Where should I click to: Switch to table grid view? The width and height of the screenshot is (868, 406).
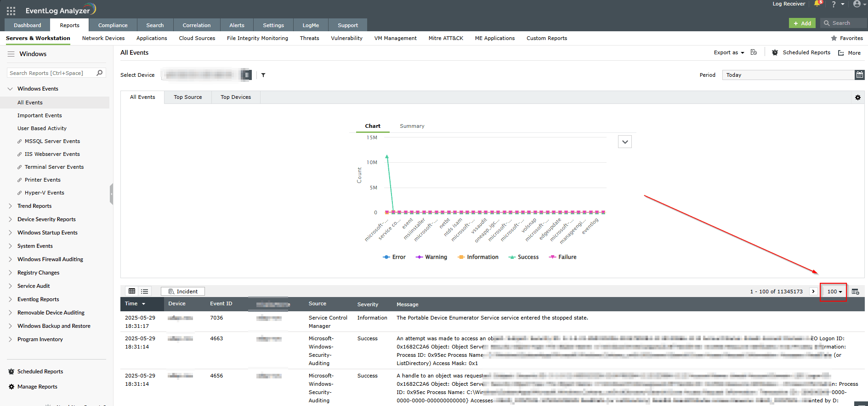point(132,292)
